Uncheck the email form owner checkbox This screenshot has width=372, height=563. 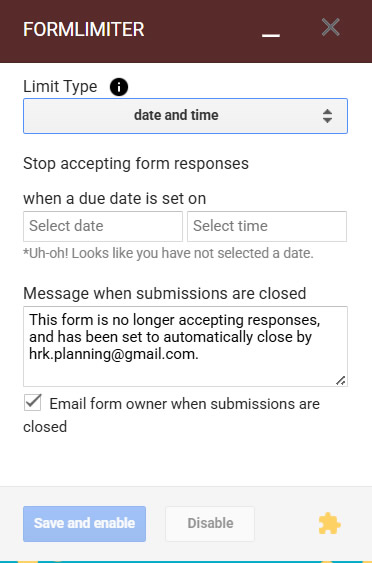tap(33, 403)
